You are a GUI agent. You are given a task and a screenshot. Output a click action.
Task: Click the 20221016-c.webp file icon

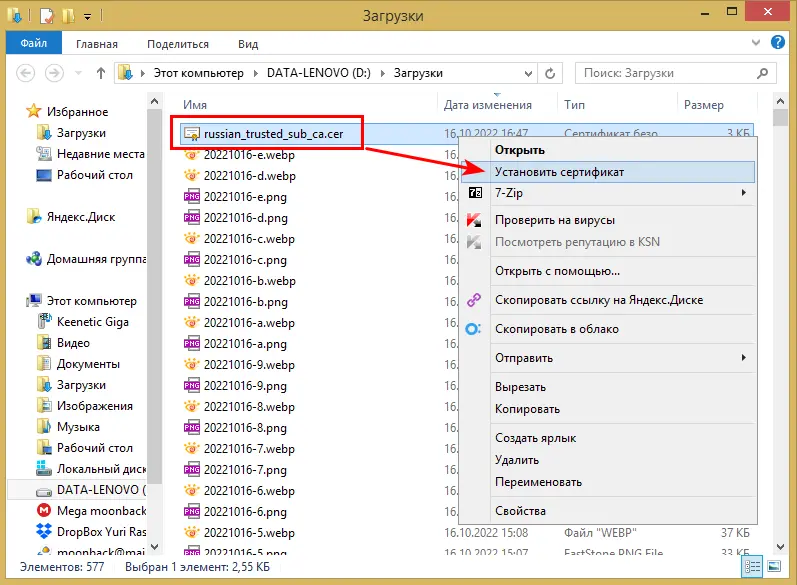click(192, 238)
